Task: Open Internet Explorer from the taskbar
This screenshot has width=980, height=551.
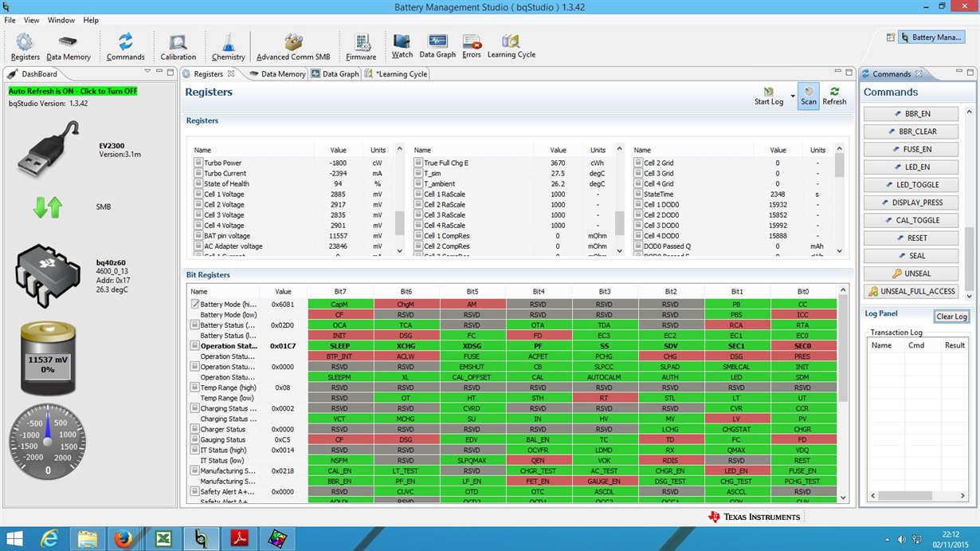Action: (50, 539)
